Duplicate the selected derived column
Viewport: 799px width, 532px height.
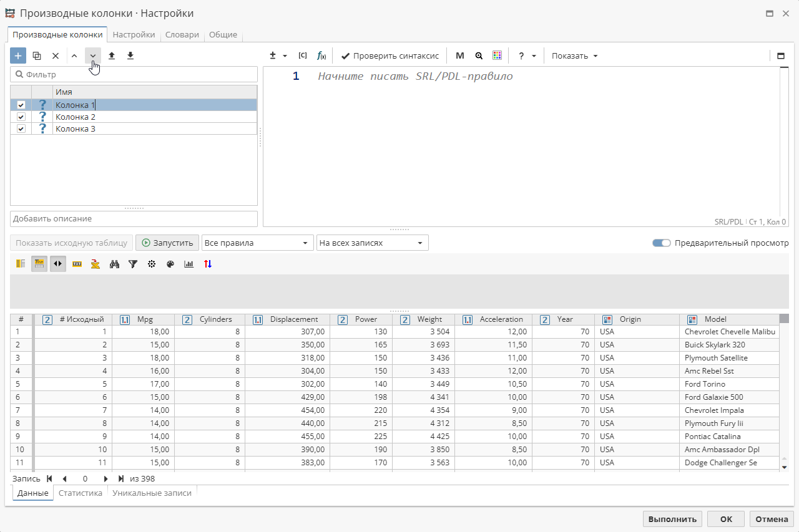coord(37,56)
